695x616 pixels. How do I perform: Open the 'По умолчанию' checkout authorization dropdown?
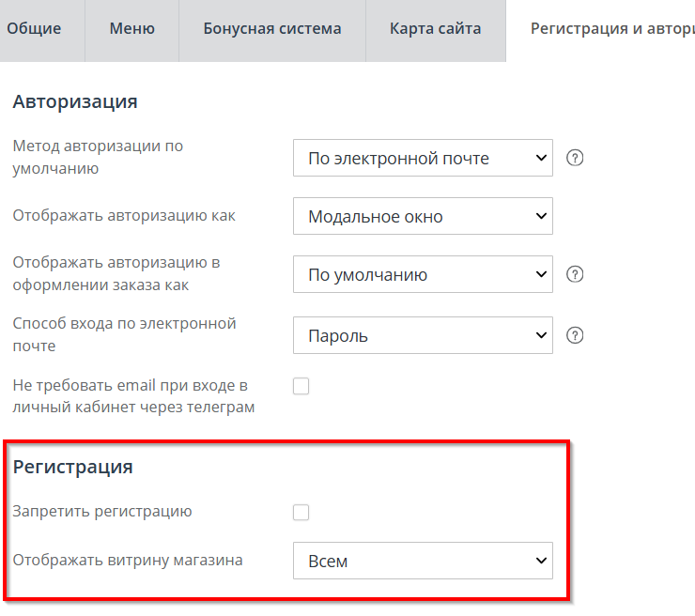pos(423,274)
